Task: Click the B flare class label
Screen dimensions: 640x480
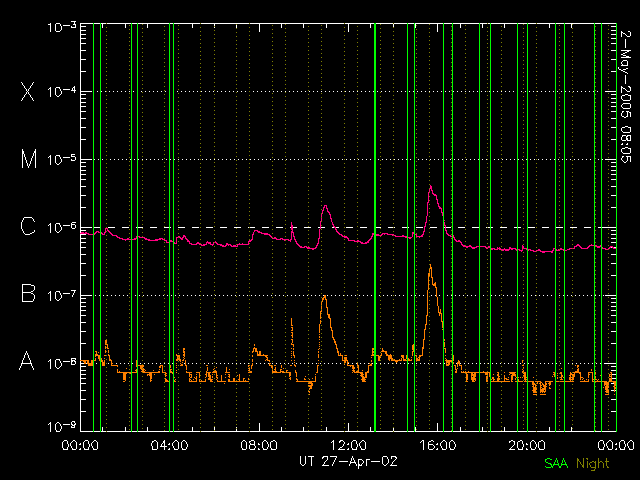Action: coord(28,293)
